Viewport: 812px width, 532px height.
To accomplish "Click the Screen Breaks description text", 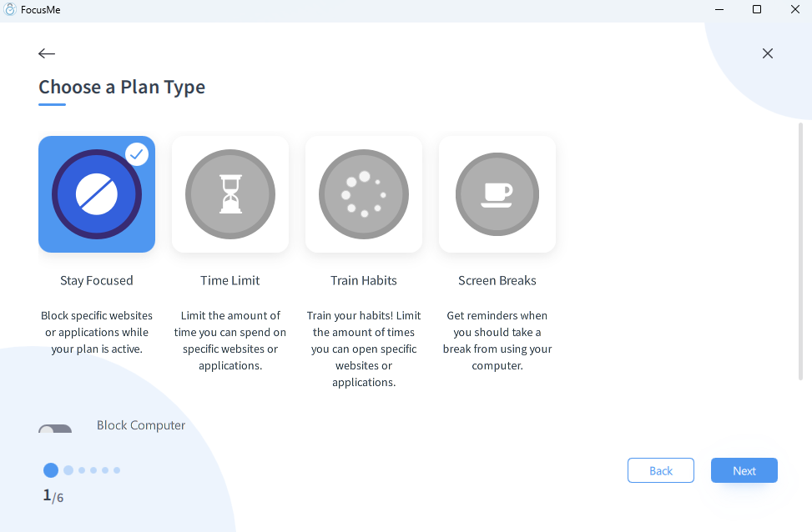I will [497, 340].
